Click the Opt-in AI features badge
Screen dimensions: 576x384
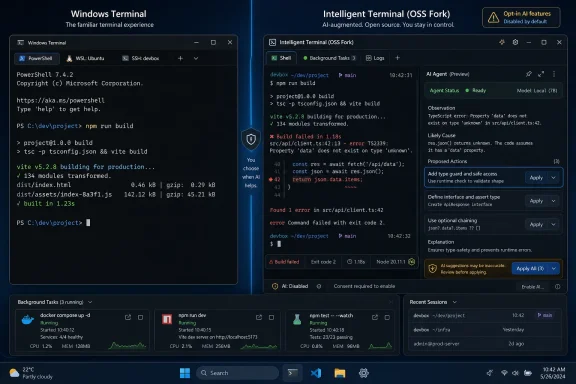pos(521,17)
